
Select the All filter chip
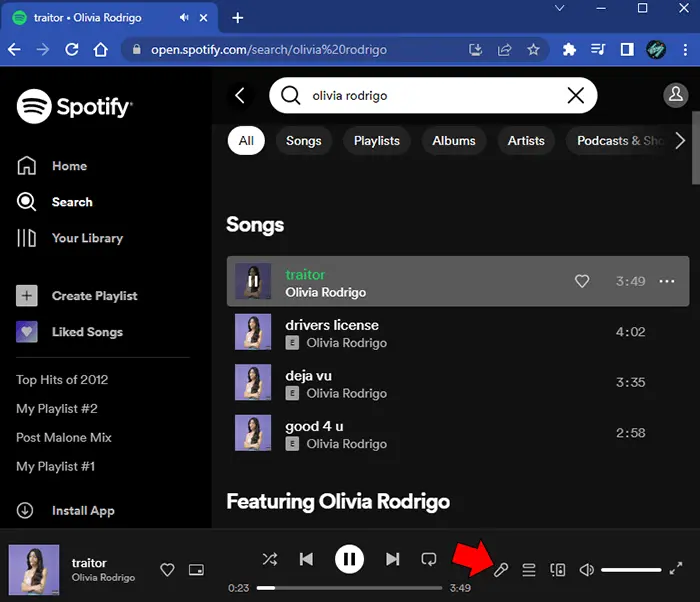coord(246,141)
